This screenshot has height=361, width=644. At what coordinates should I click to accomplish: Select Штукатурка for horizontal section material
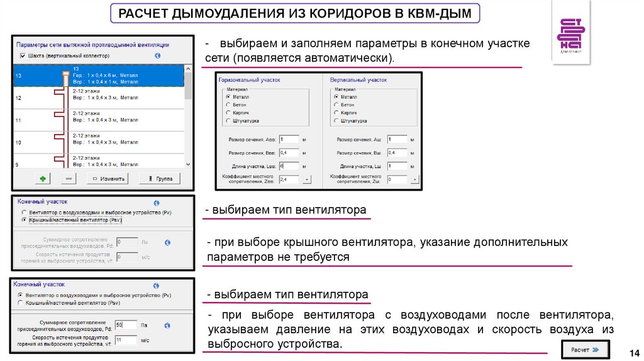click(228, 121)
